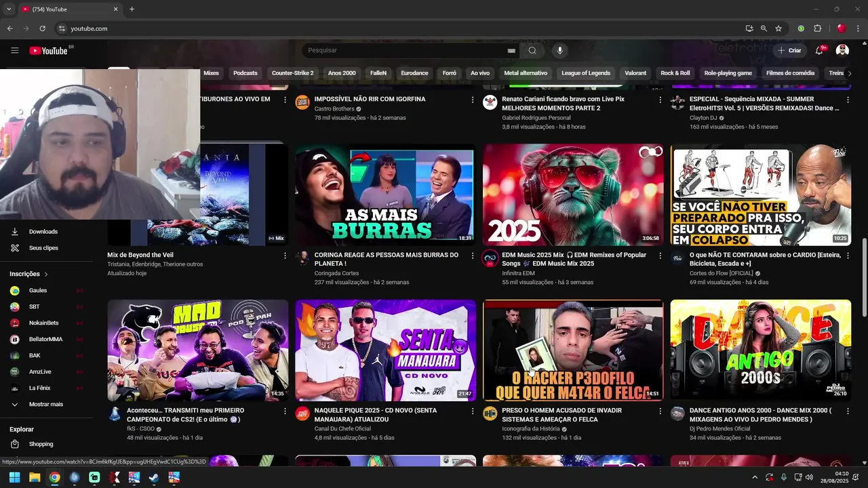Open Steam from the taskbar
Image resolution: width=868 pixels, height=488 pixels.
(154, 477)
